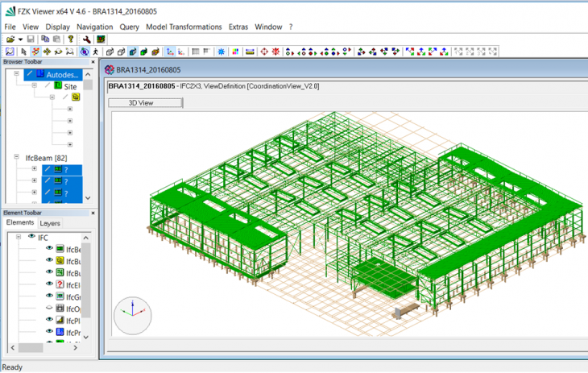Click the XYZ orientation axis gizmo
The width and height of the screenshot is (588, 373).
click(x=132, y=315)
